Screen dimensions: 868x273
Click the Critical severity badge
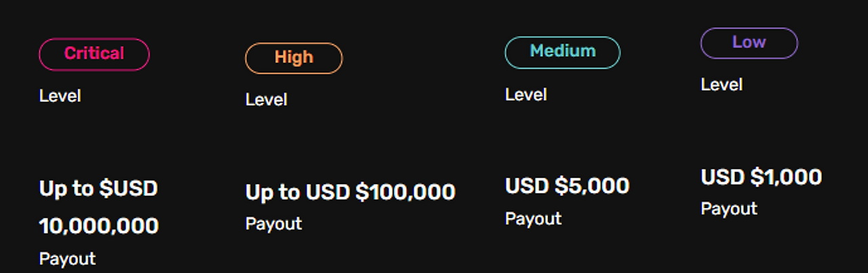[94, 54]
